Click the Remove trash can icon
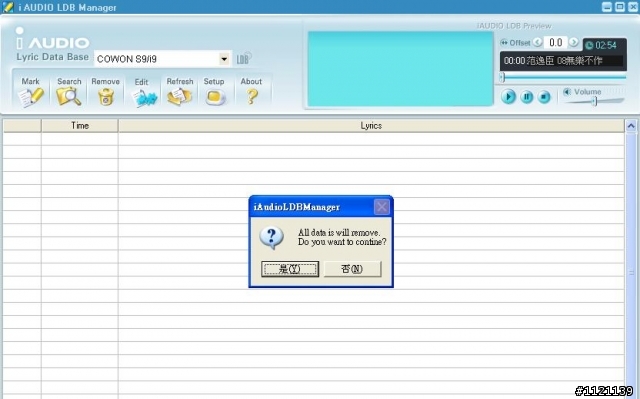Viewport: 640px width, 399px height. click(106, 97)
